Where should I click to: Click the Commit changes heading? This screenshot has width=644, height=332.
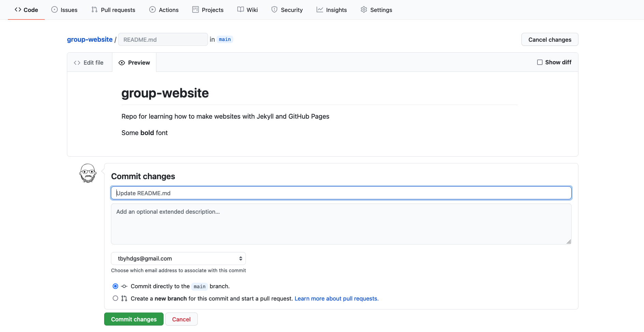[x=143, y=176]
